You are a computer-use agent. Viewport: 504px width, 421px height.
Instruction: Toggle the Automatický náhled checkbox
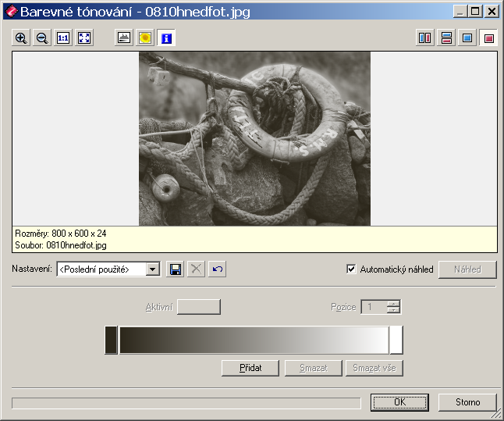click(x=351, y=269)
